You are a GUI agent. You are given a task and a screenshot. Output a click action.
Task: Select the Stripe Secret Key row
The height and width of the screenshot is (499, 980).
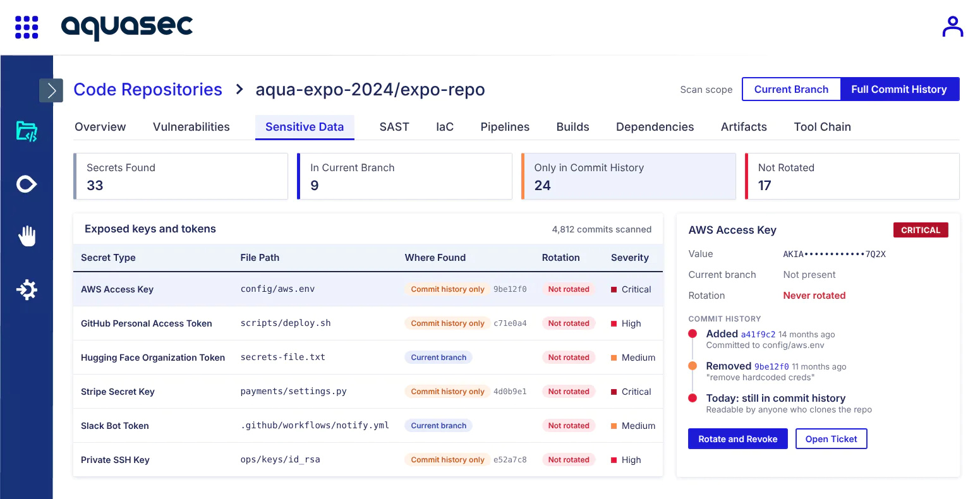(x=368, y=392)
